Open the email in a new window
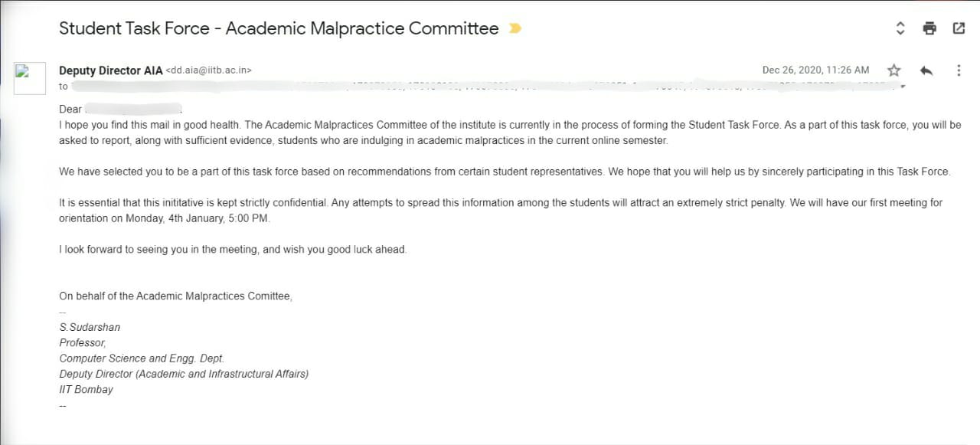The image size is (980, 445). tap(959, 29)
